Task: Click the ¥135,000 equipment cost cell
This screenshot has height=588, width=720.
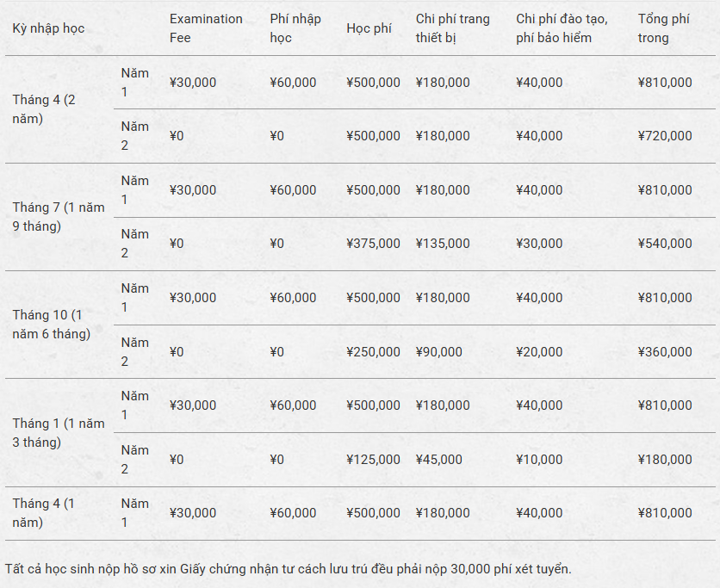Action: (x=443, y=244)
